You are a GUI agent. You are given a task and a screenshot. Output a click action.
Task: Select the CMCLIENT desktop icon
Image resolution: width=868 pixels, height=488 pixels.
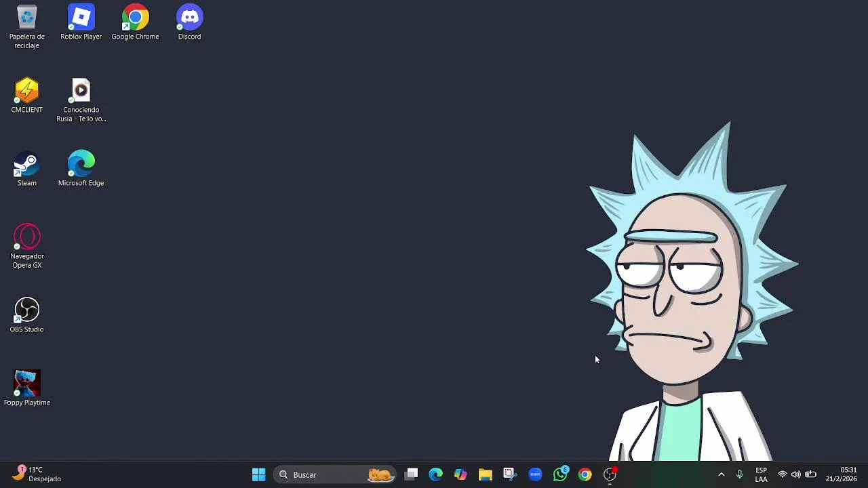pyautogui.click(x=27, y=96)
